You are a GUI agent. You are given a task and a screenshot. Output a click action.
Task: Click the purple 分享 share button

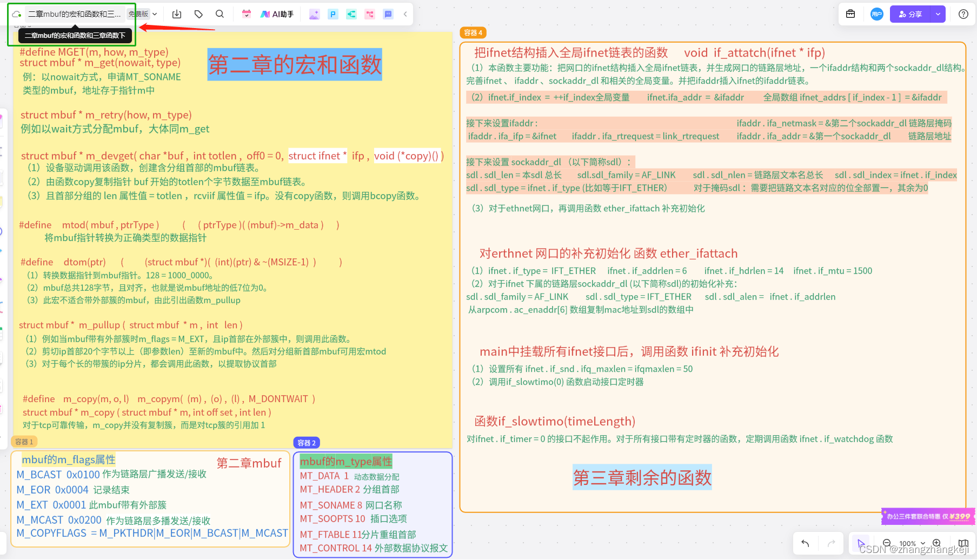(x=910, y=14)
